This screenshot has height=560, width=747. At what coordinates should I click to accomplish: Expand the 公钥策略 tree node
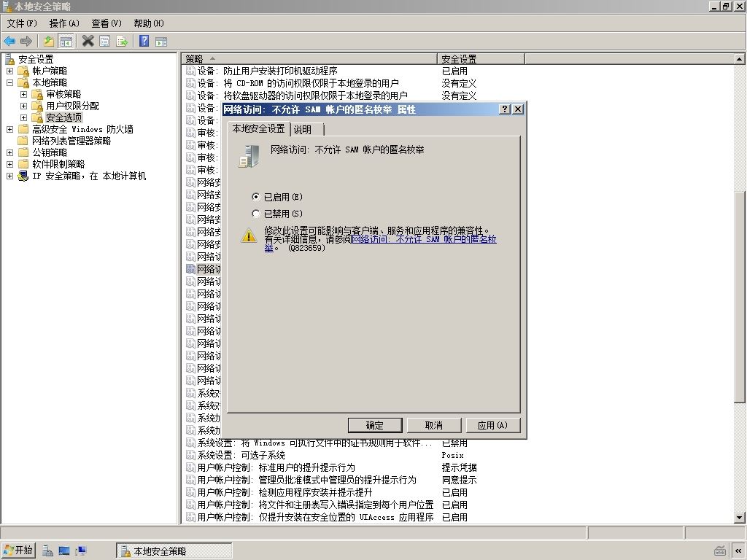pyautogui.click(x=9, y=152)
